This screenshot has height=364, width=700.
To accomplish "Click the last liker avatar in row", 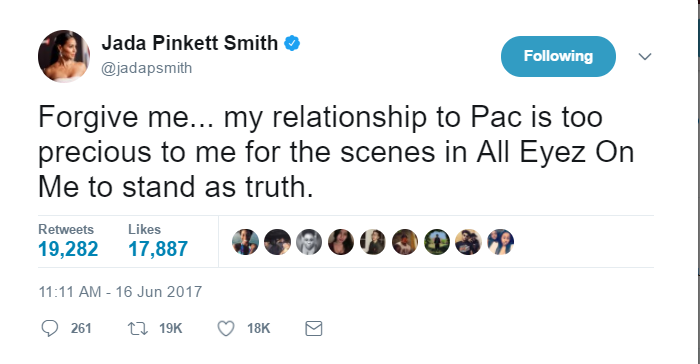I will 500,242.
